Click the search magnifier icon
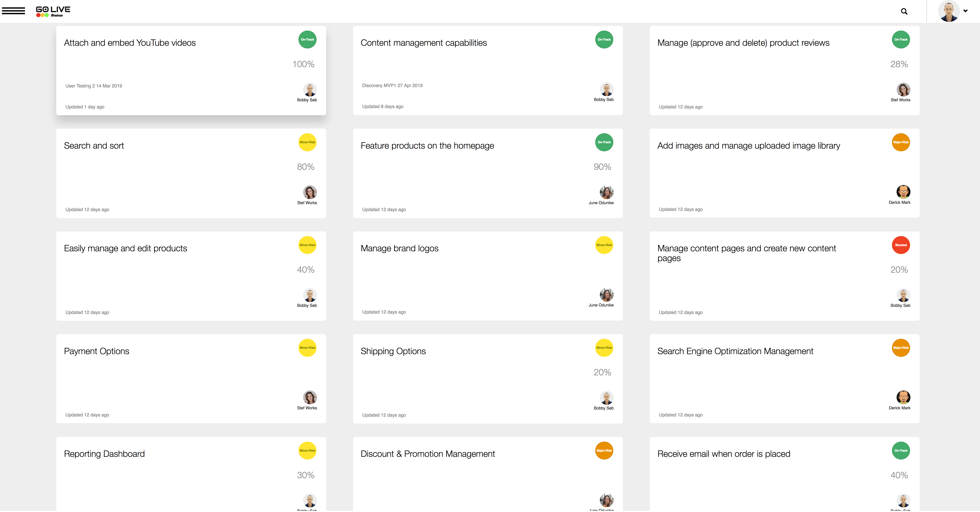The image size is (980, 512). [x=904, y=11]
